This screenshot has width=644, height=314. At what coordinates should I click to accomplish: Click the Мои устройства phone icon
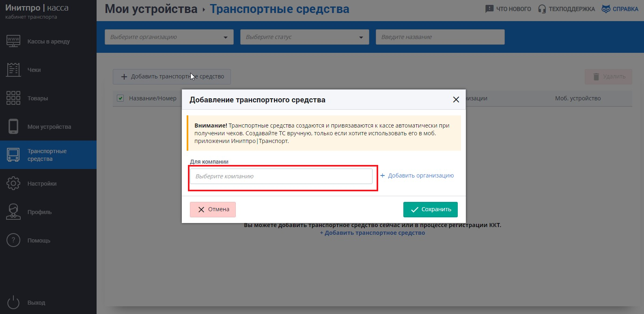point(13,126)
